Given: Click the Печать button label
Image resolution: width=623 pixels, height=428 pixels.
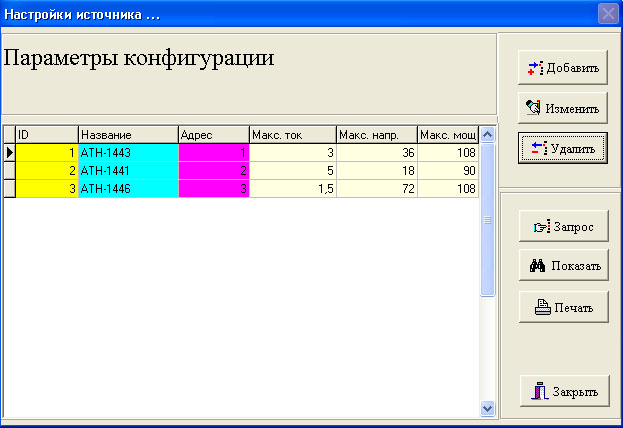Looking at the screenshot, I should click(573, 308).
